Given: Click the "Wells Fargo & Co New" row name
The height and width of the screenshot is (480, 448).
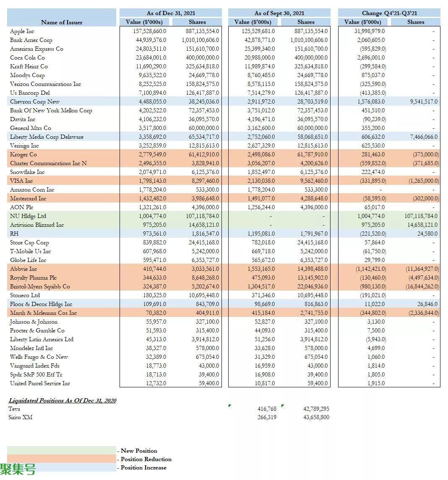Looking at the screenshot, I should 39,357.
